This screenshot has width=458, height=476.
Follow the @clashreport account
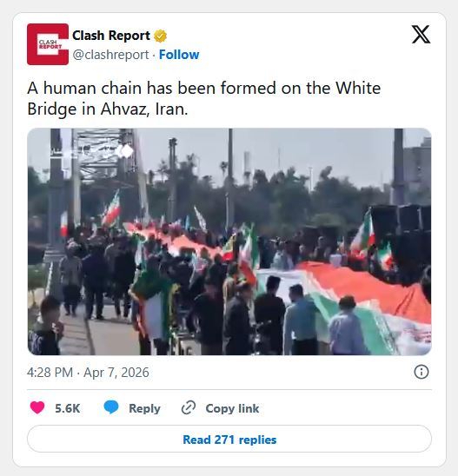pyautogui.click(x=179, y=55)
